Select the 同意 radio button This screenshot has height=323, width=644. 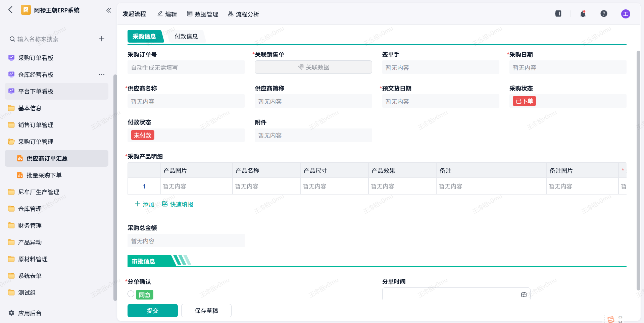[x=131, y=294]
